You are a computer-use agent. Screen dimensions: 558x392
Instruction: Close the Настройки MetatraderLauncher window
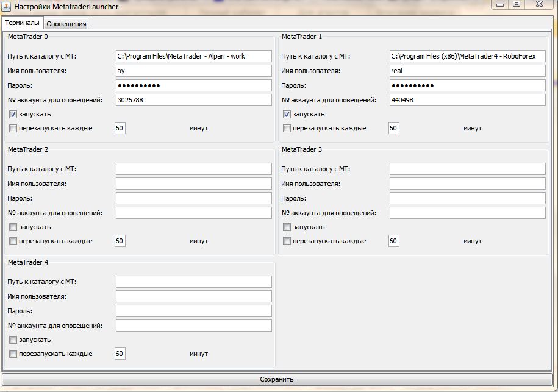(539, 4)
